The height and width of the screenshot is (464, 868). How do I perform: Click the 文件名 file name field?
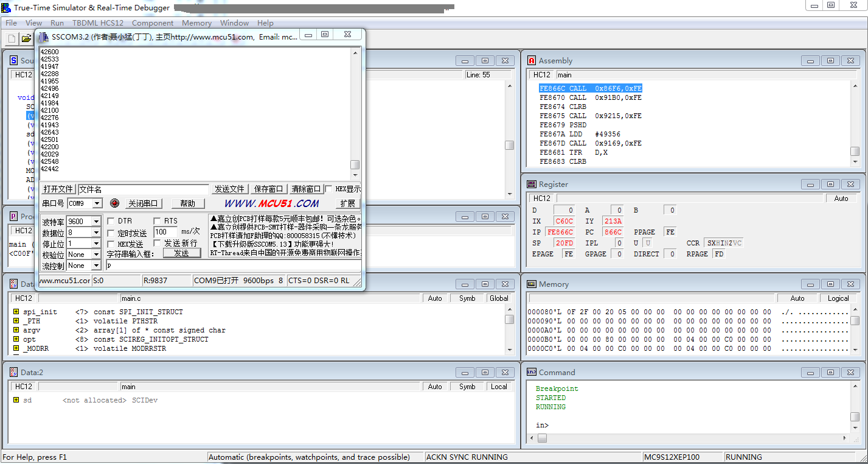(144, 189)
